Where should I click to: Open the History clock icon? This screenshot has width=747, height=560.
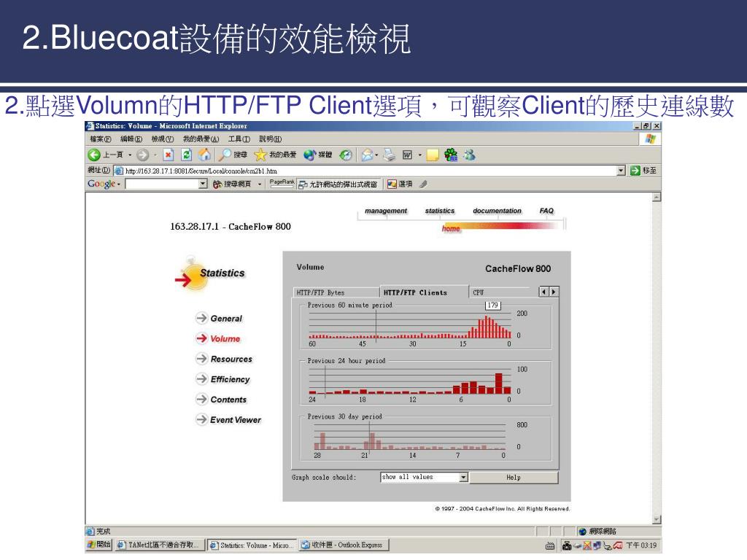click(346, 155)
